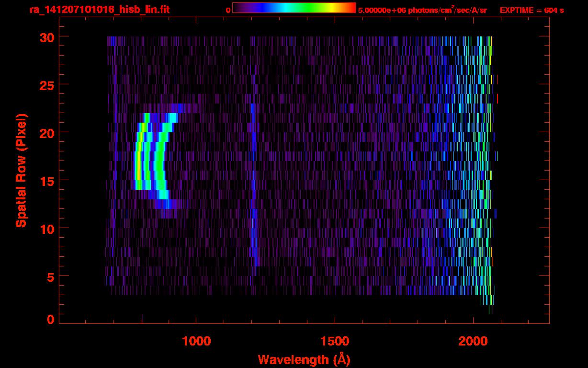Click the y-axis tick label 10

(x=47, y=229)
